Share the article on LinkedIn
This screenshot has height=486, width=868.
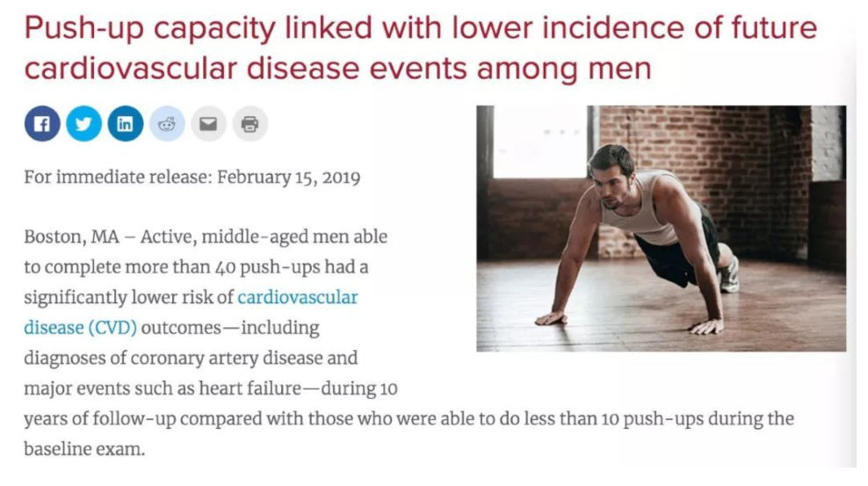[125, 123]
